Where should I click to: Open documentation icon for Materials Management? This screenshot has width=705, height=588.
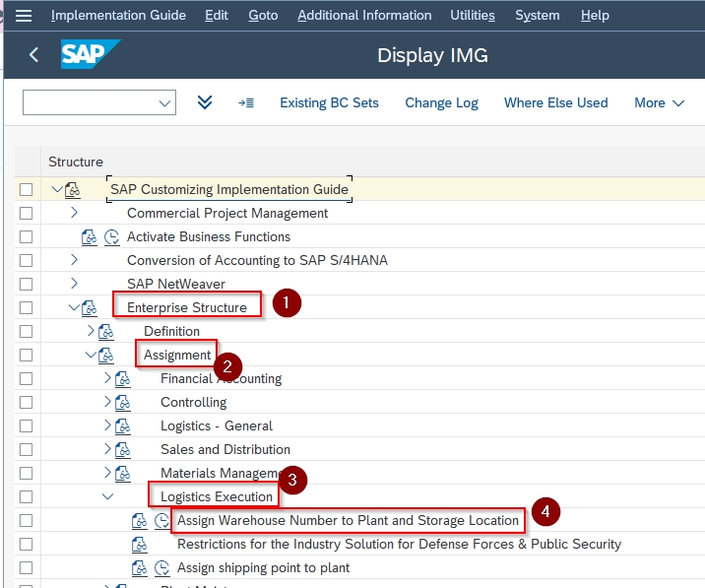(122, 474)
